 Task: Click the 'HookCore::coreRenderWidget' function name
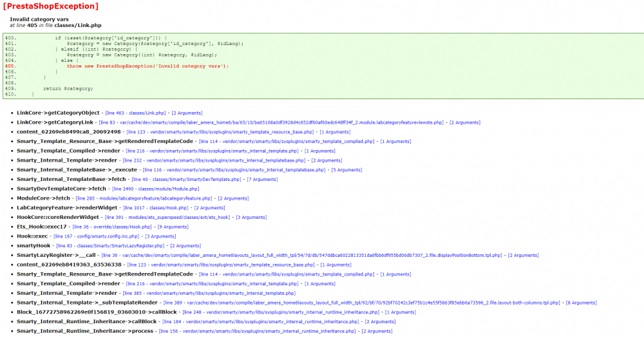[x=58, y=217]
